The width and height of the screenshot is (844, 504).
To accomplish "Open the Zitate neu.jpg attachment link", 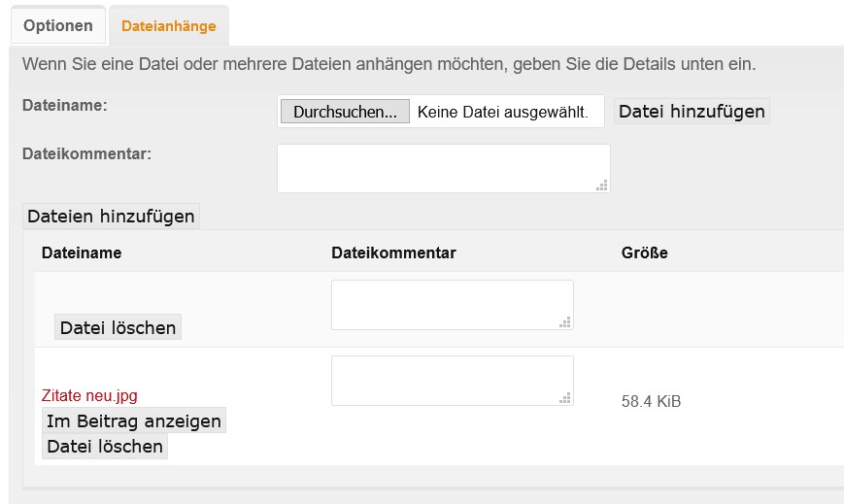I will 89,395.
